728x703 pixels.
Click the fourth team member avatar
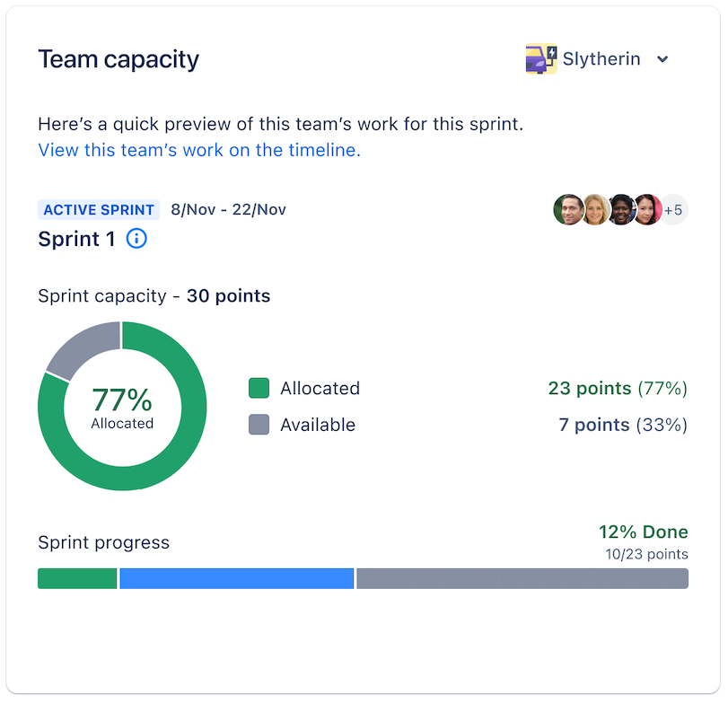[x=647, y=209]
